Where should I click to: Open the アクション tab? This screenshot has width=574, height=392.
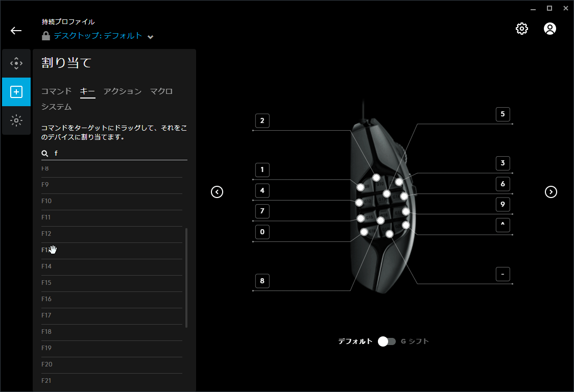click(x=122, y=91)
